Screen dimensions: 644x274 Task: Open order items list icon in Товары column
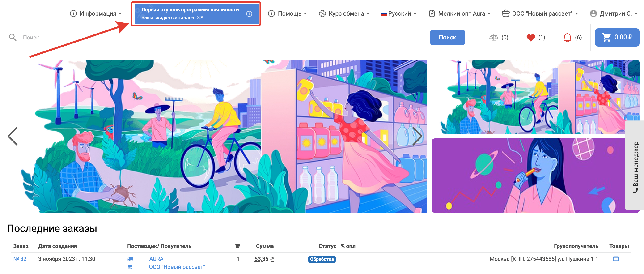click(615, 259)
